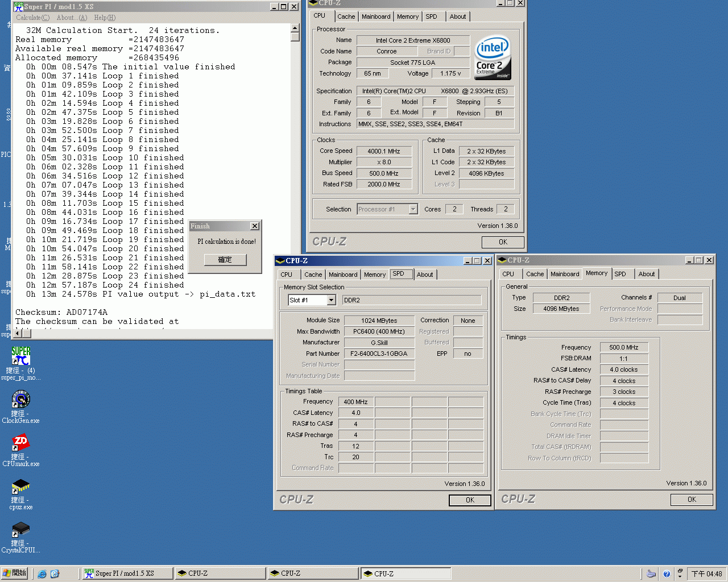
Task: Click the Memory Frequency 500.0 MHz field
Action: (624, 347)
